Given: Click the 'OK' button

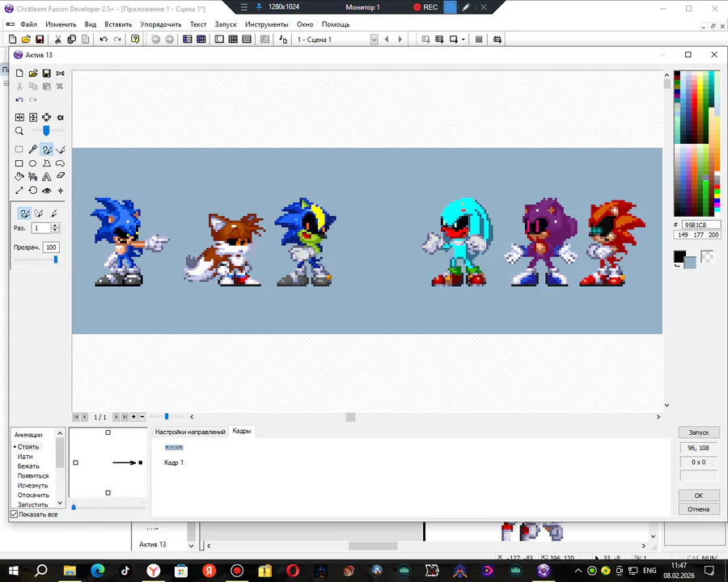Looking at the screenshot, I should click(699, 496).
